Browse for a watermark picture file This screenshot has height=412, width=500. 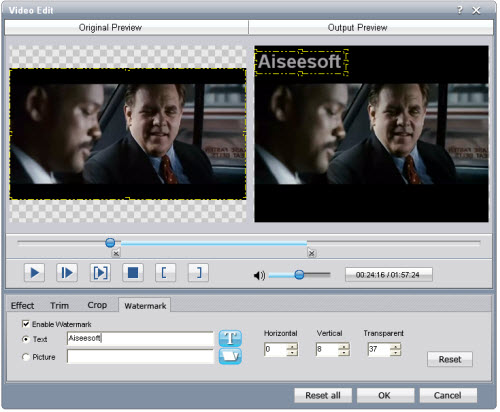click(230, 356)
